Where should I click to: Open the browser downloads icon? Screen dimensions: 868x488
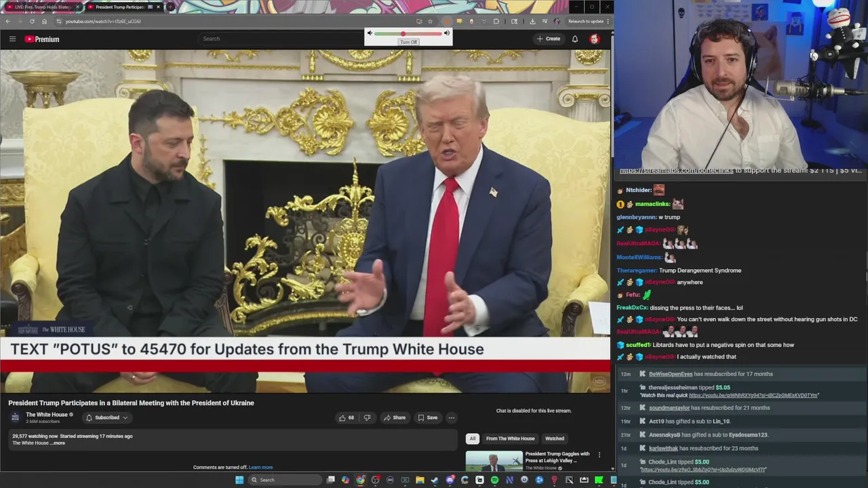click(532, 21)
